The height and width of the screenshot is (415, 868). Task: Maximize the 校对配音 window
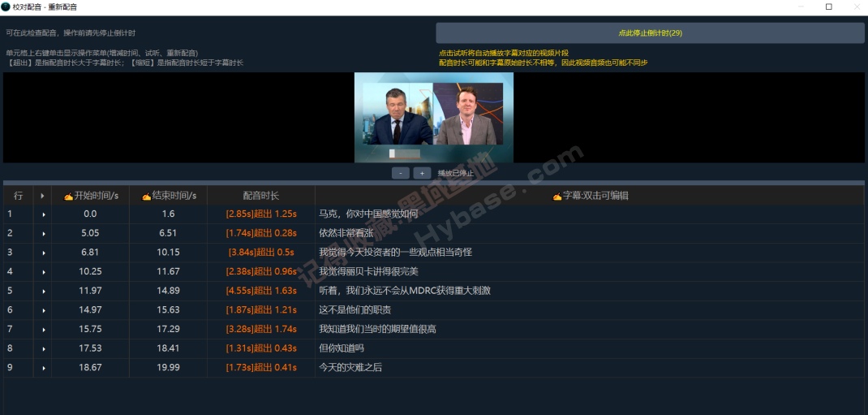tap(829, 6)
